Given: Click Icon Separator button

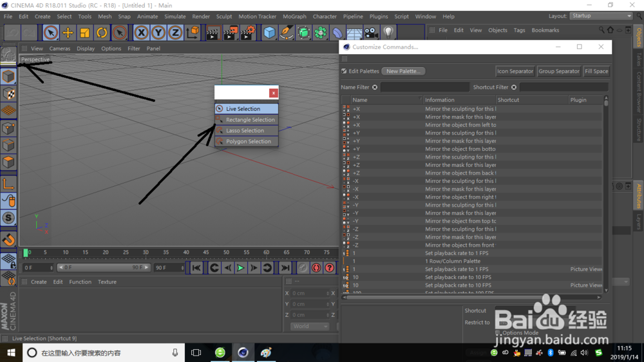Looking at the screenshot, I should click(515, 71).
